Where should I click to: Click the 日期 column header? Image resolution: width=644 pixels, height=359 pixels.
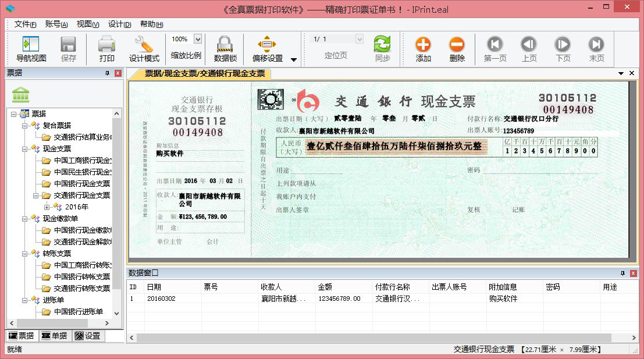point(173,287)
